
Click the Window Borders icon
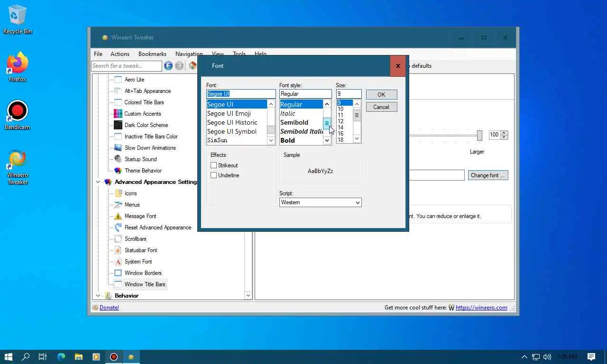(x=118, y=273)
